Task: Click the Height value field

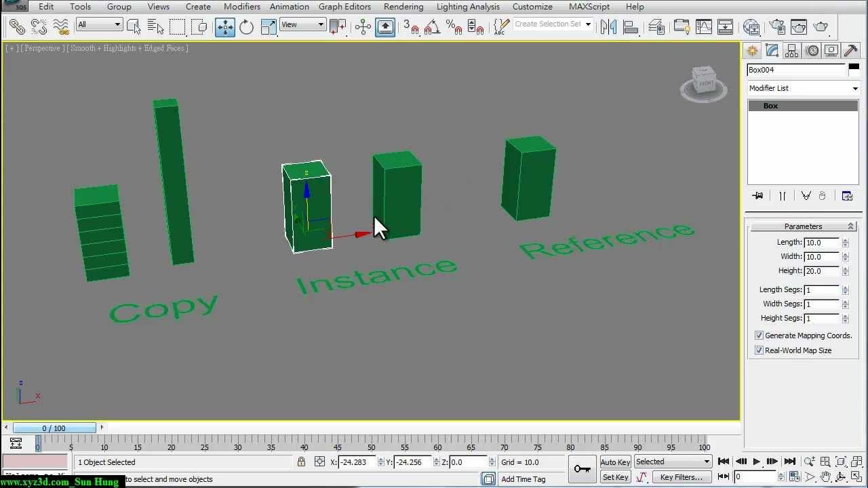Action: pyautogui.click(x=822, y=271)
